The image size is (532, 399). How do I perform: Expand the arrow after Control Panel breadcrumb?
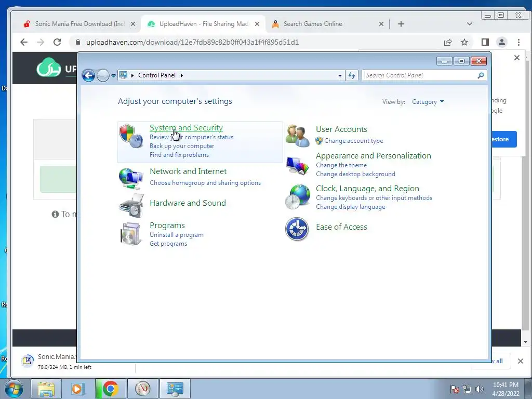point(181,75)
